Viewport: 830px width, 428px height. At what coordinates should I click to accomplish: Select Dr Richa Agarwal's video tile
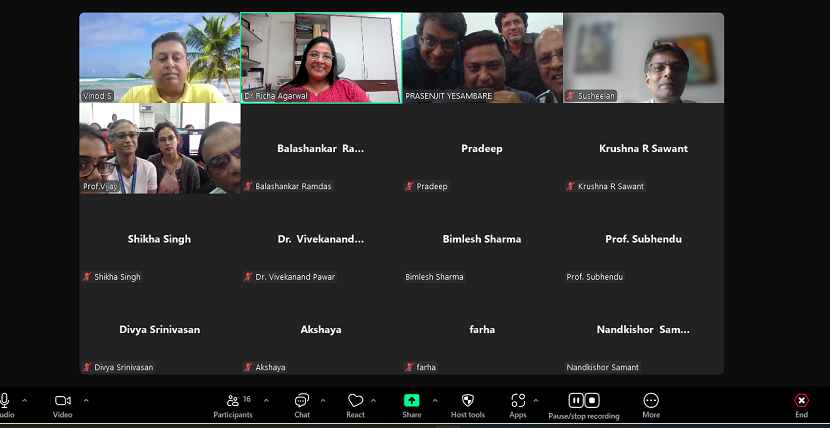tap(321, 57)
